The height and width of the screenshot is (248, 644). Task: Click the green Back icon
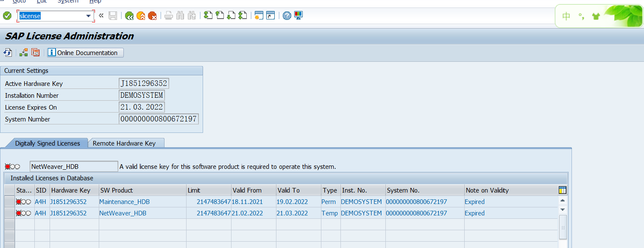click(x=129, y=16)
